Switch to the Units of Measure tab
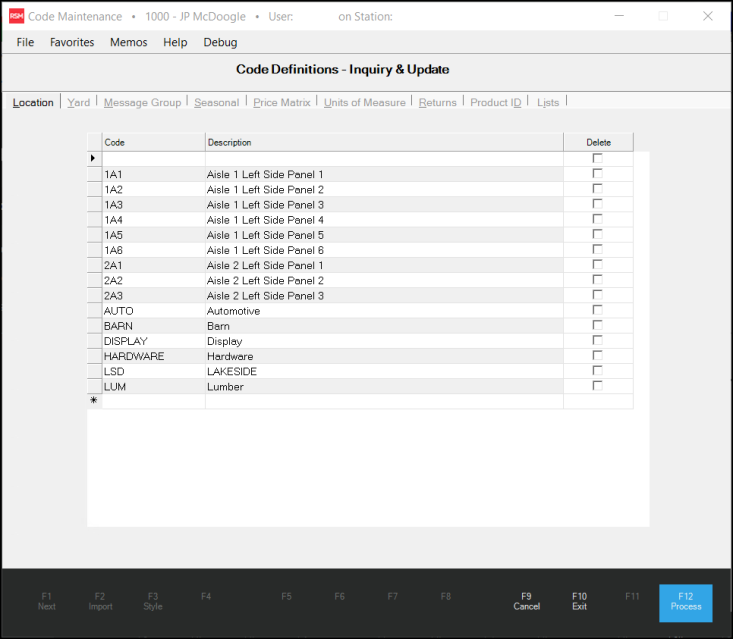The width and height of the screenshot is (733, 639). coord(365,102)
